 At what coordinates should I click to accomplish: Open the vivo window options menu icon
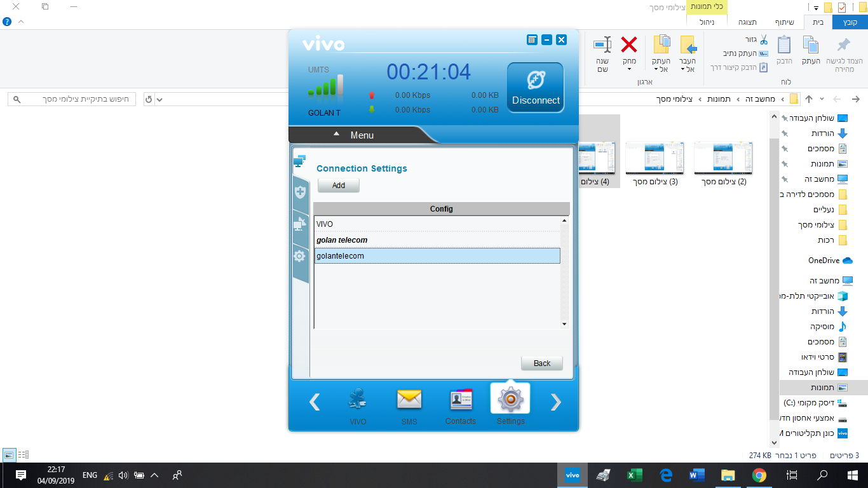(x=532, y=39)
